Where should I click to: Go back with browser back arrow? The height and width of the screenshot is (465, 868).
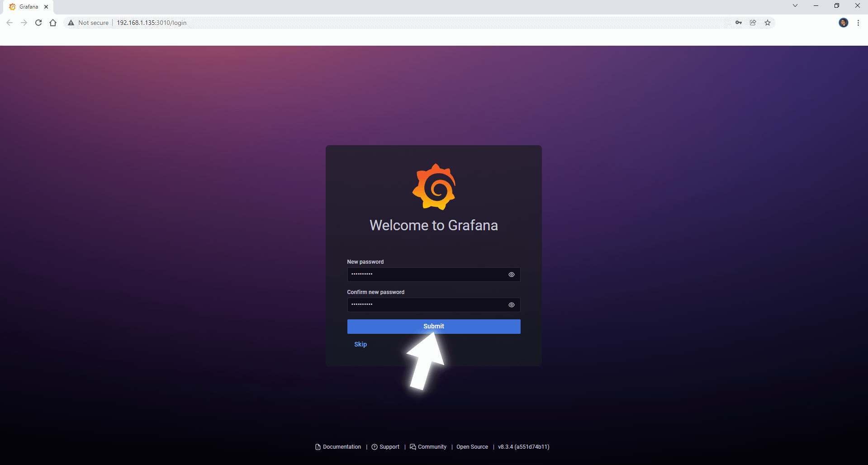(x=9, y=23)
